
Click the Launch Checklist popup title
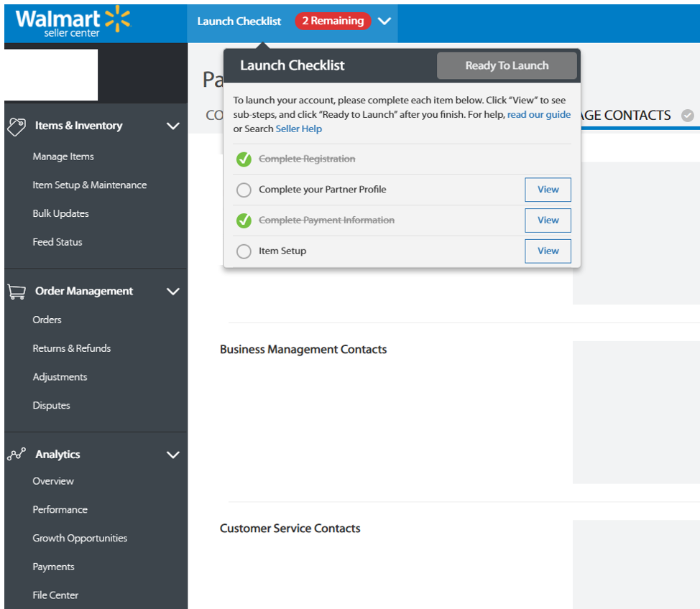pyautogui.click(x=292, y=65)
